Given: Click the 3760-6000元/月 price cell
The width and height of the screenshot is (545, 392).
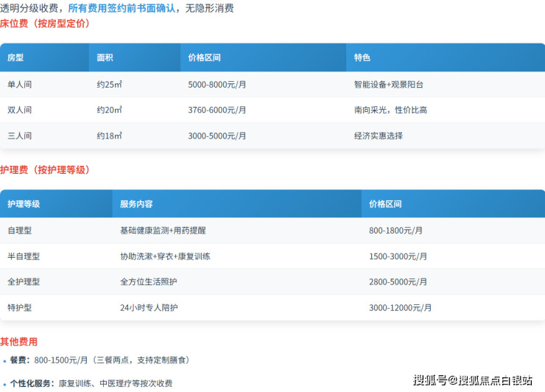Looking at the screenshot, I should tap(217, 111).
